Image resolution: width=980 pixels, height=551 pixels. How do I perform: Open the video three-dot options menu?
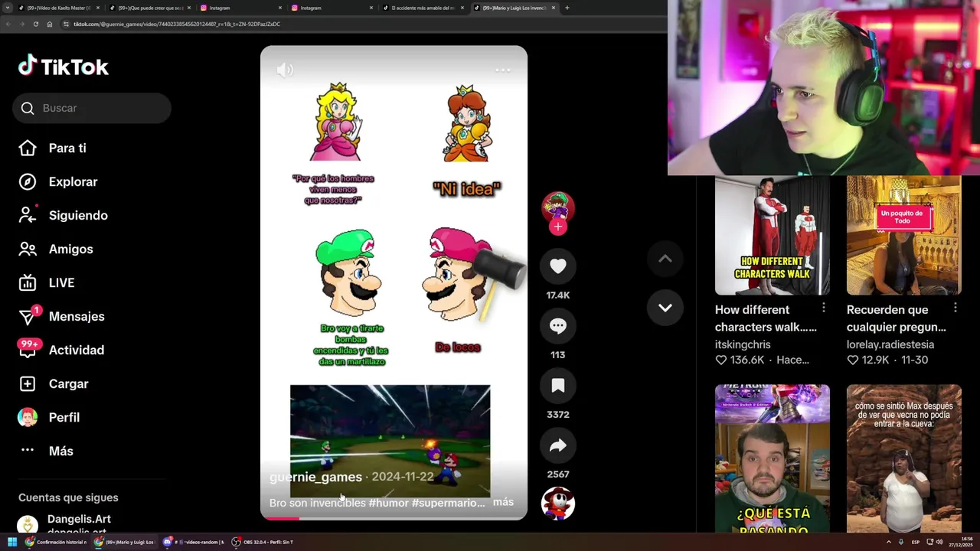pyautogui.click(x=503, y=70)
